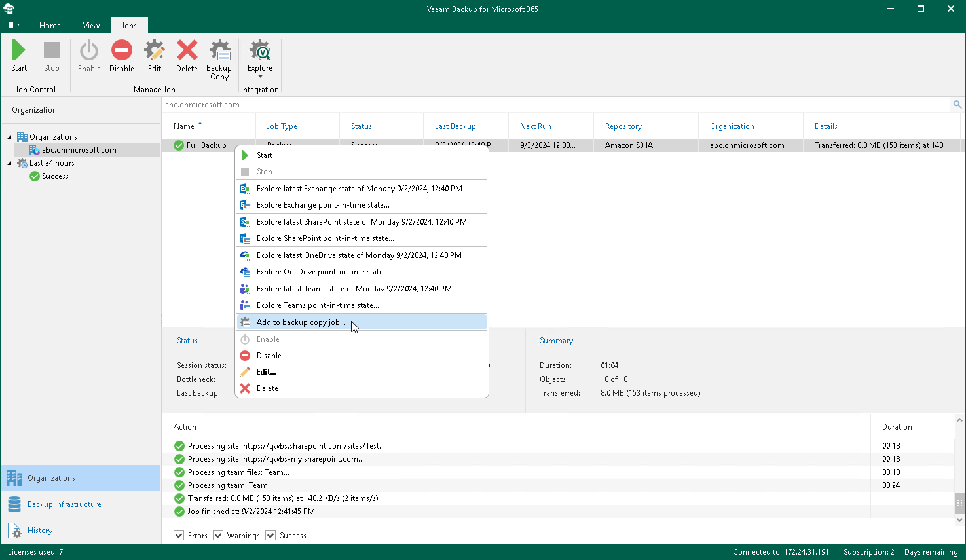The width and height of the screenshot is (966, 560).
Task: Toggle the Success filter checkbox
Action: coord(270,536)
